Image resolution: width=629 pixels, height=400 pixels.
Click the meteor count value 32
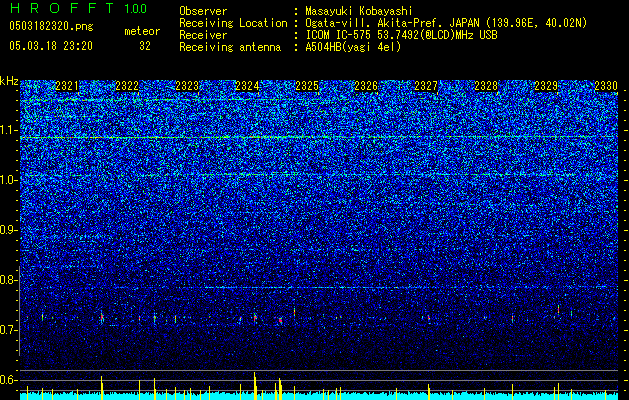145,46
